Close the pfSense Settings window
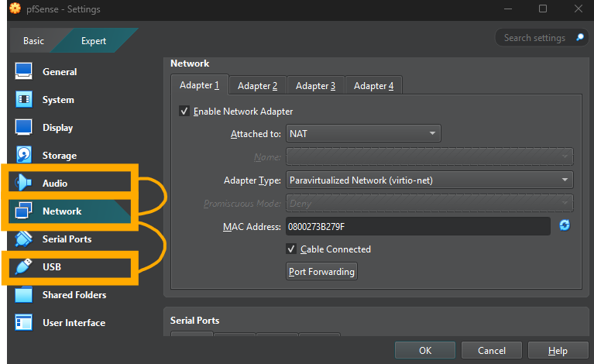 coord(578,9)
